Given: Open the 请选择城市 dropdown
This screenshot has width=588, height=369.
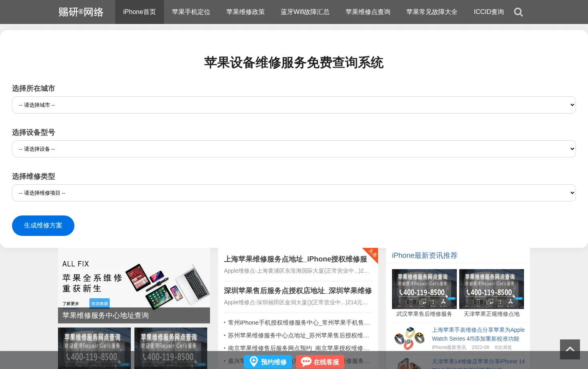Looking at the screenshot, I should tap(294, 105).
